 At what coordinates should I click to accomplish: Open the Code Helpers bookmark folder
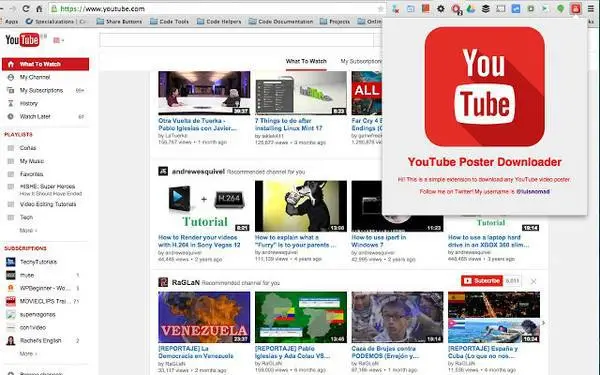219,21
